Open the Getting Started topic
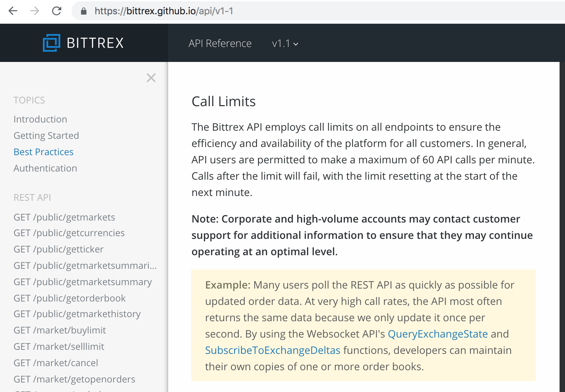This screenshot has width=565, height=392. [46, 135]
